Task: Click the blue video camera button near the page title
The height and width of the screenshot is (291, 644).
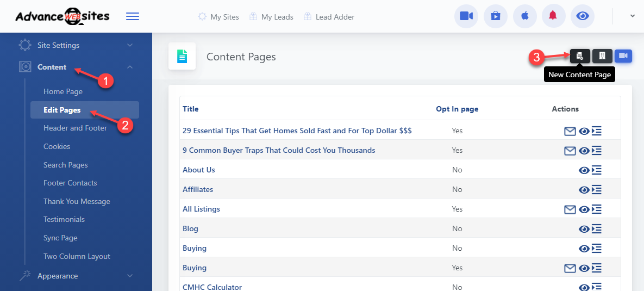Action: pyautogui.click(x=623, y=56)
